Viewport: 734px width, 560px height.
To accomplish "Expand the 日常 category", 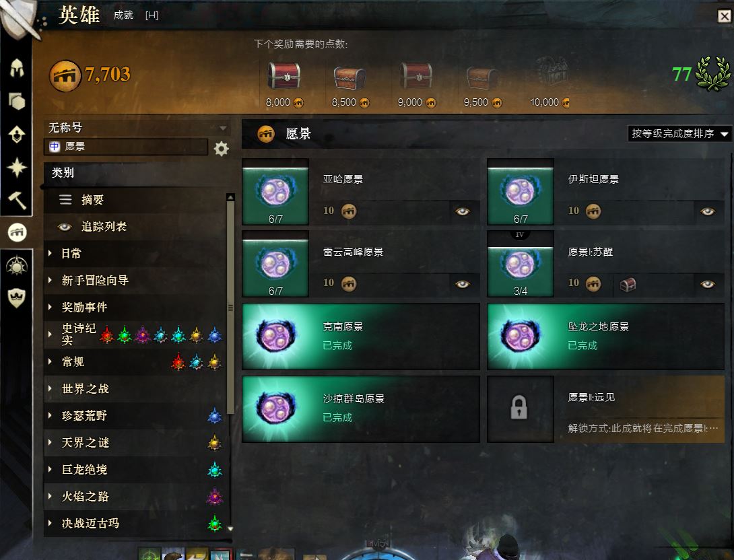I will pyautogui.click(x=135, y=254).
